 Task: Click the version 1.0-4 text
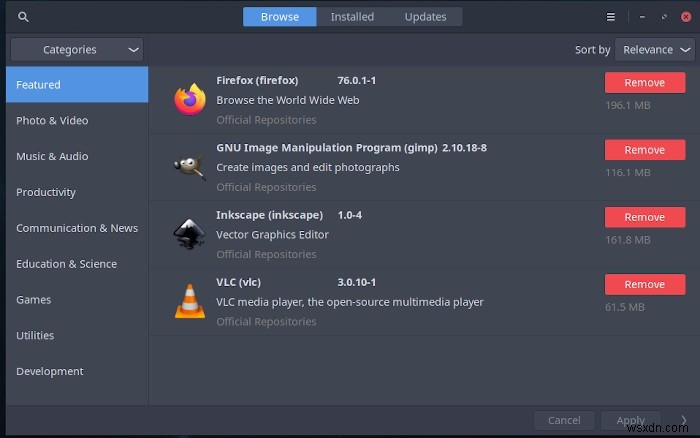coord(350,215)
